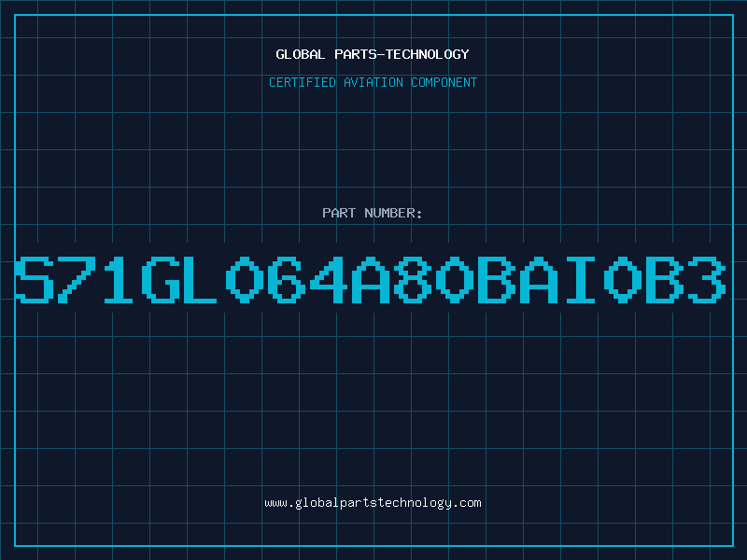Open the www.globalpartstechnology.com link

[373, 503]
